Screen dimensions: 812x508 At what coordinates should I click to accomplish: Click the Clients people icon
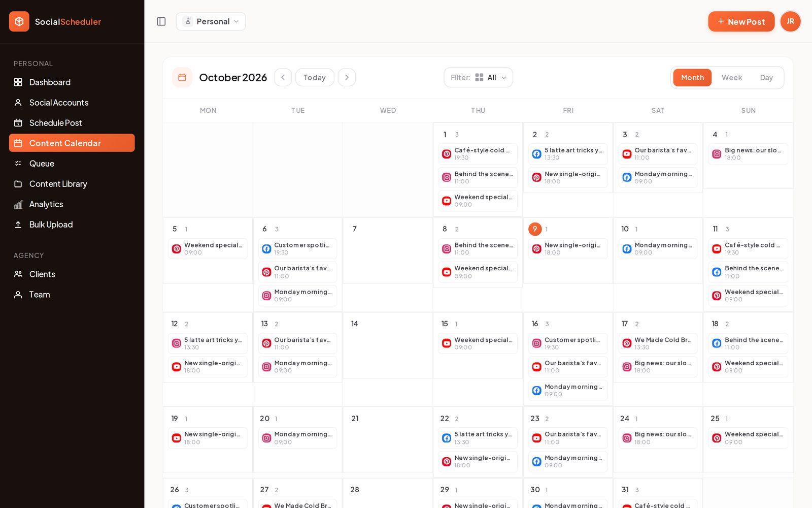[18, 274]
